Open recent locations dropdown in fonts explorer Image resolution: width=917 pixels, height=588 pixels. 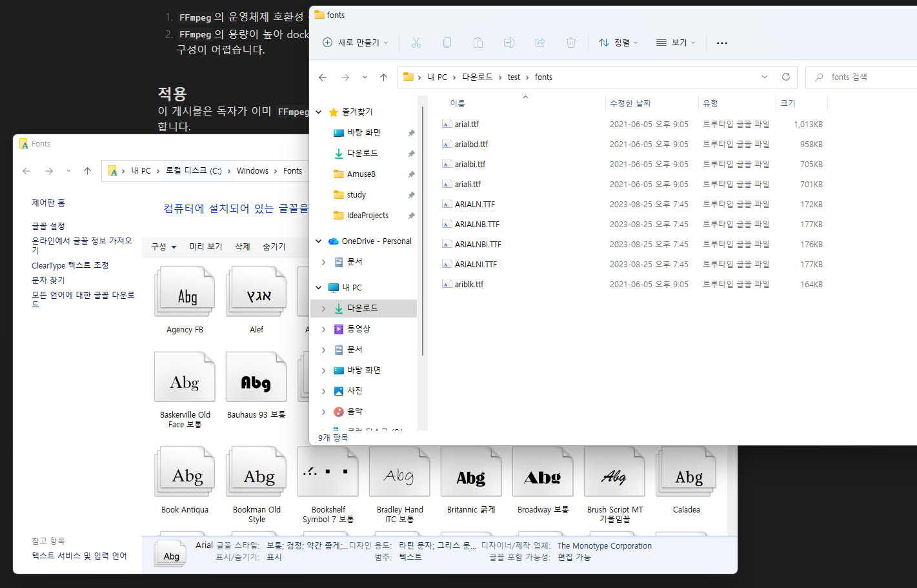[x=365, y=77]
